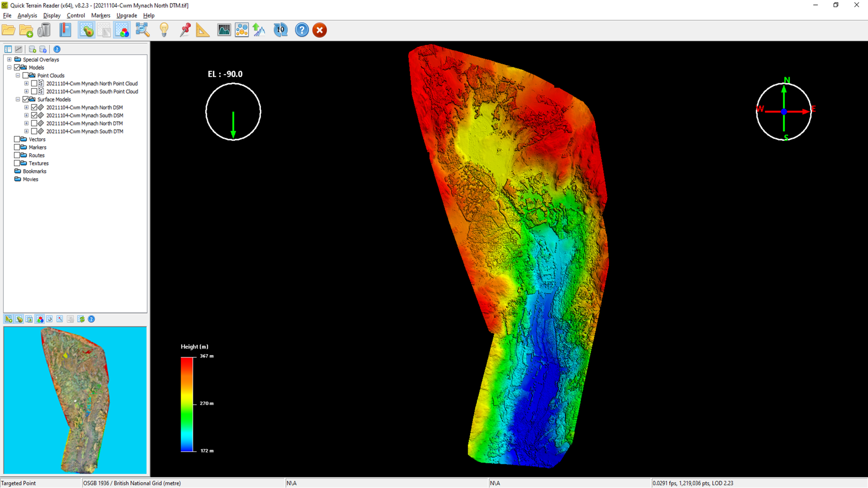Screen dimensions: 868x488
Task: Collapse the Surface Models tree folder
Action: (18, 100)
